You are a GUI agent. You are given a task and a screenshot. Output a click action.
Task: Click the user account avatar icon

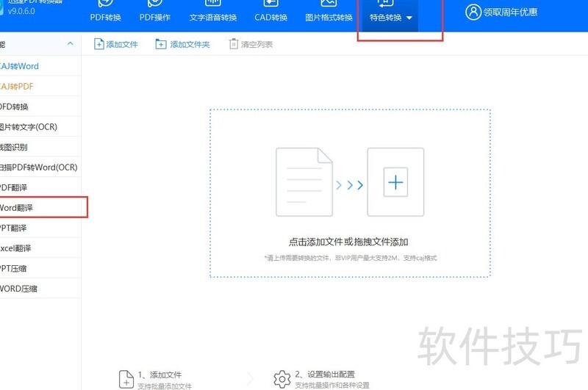tap(473, 12)
